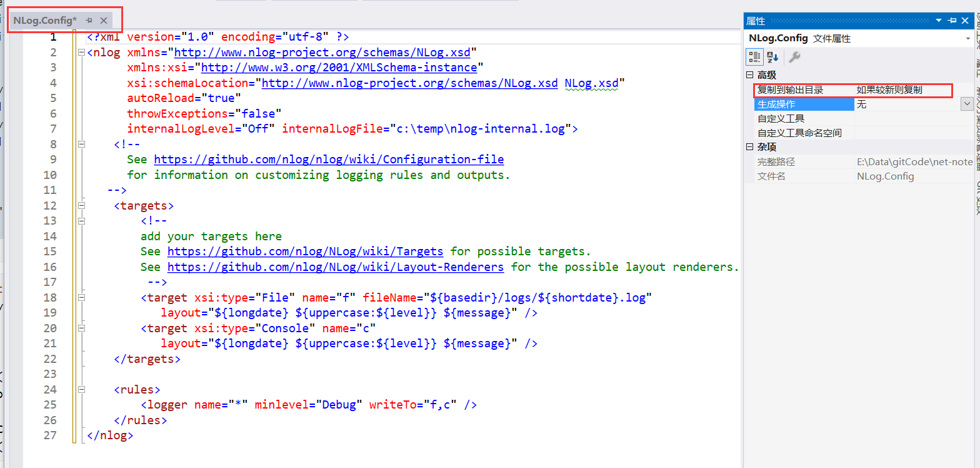
Task: Collapse the comment block starting line 8
Action: tap(81, 145)
